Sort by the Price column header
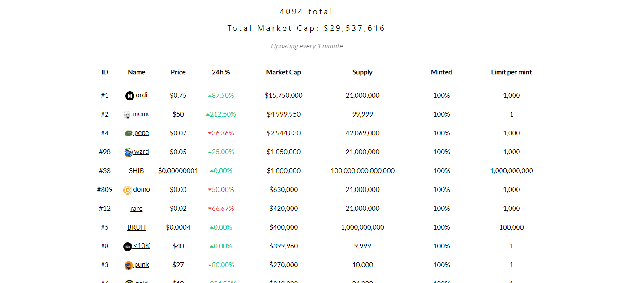Image resolution: width=644 pixels, height=283 pixels. click(178, 72)
